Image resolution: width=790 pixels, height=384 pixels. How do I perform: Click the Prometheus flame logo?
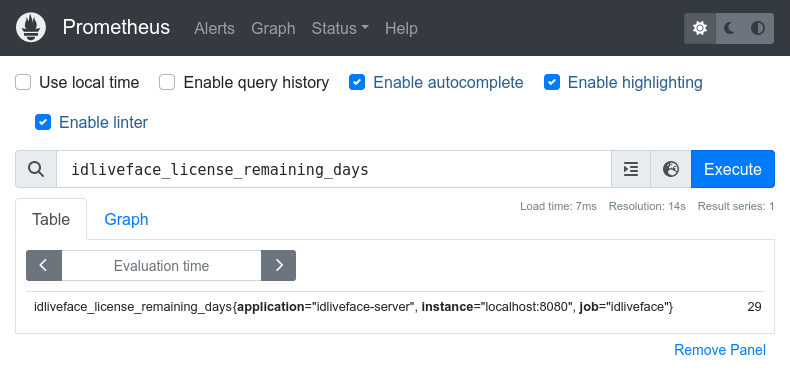coord(31,27)
